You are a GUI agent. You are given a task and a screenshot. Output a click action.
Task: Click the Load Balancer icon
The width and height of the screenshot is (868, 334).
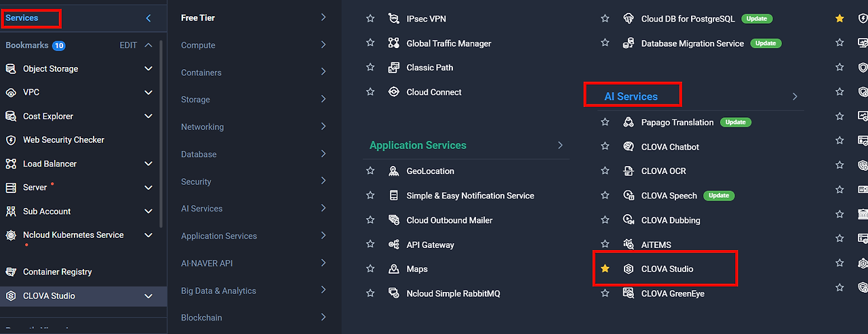11,163
